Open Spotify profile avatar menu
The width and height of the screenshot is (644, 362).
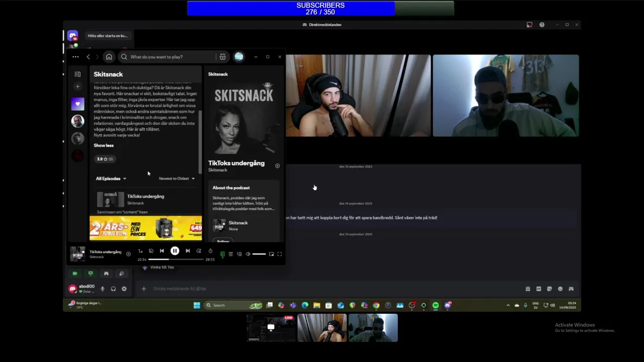click(239, 57)
